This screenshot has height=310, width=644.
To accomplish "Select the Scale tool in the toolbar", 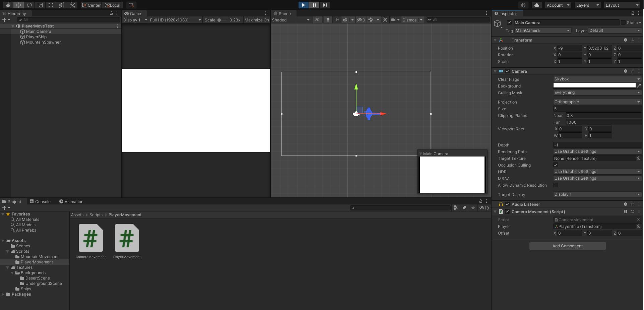I will 40,5.
